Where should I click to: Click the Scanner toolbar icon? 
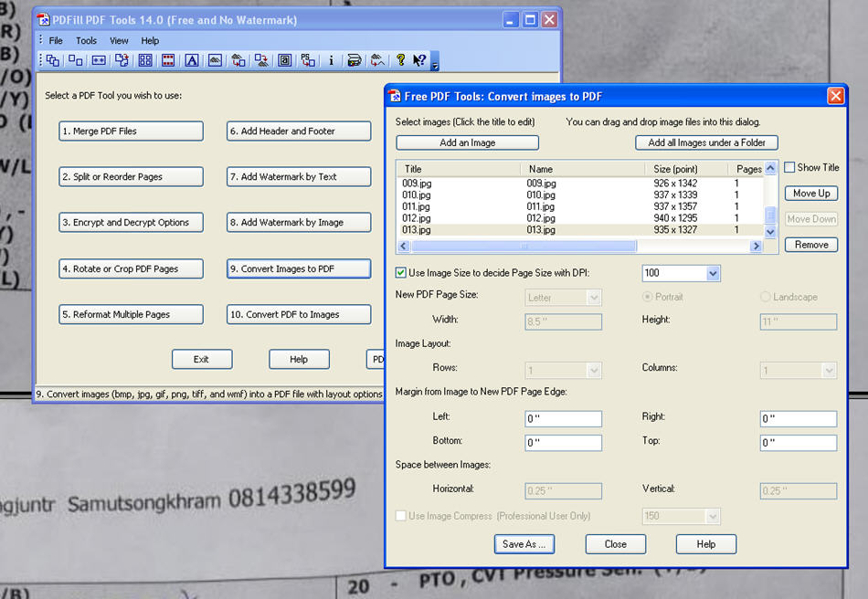tap(355, 60)
